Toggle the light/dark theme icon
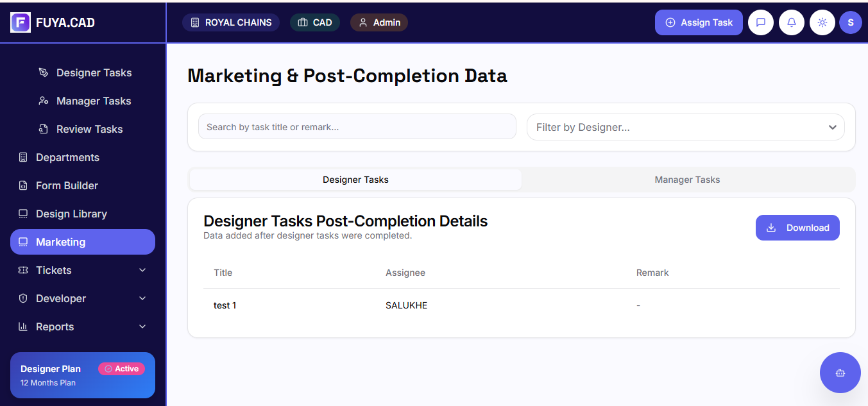Viewport: 868px width, 406px height. [x=822, y=22]
